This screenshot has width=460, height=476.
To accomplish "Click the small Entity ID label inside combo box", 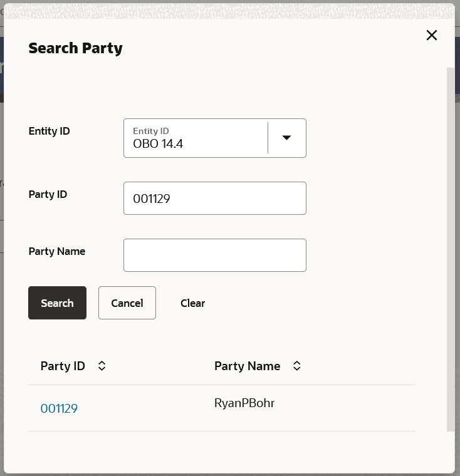I will tap(151, 131).
